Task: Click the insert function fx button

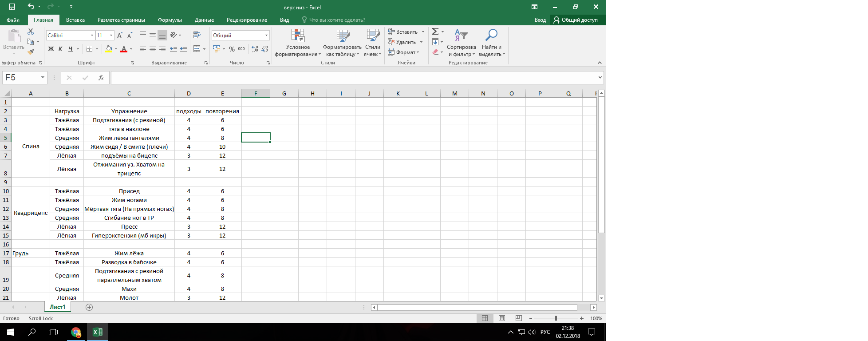Action: (x=101, y=78)
